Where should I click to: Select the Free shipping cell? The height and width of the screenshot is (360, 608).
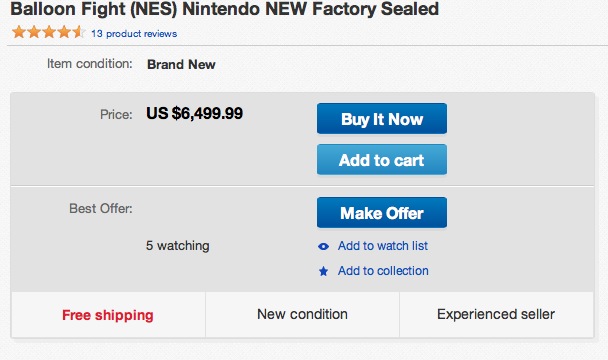point(108,315)
